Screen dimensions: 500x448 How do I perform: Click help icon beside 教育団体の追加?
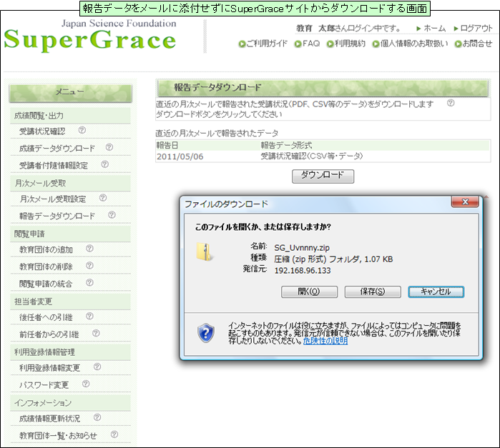[x=89, y=248]
